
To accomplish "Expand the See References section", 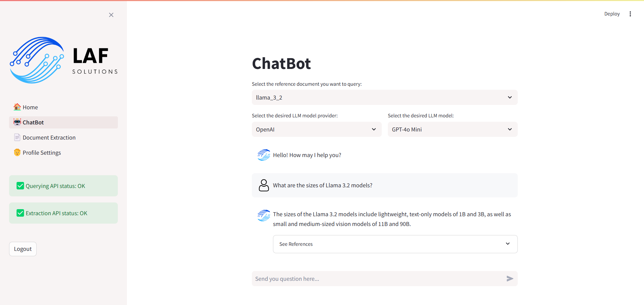I will (395, 244).
